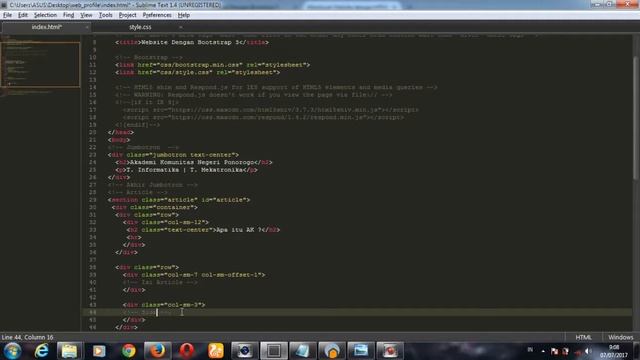The width and height of the screenshot is (640, 360).
Task: Click the bootstrap.min.css link line
Action: pyautogui.click(x=212, y=64)
